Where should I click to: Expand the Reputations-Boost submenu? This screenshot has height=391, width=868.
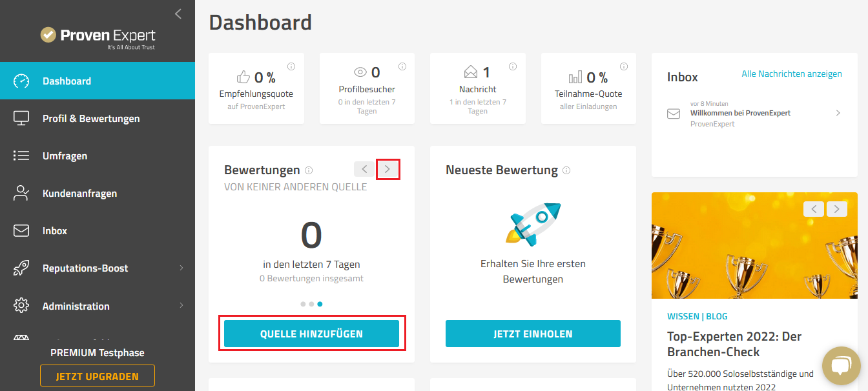coord(181,268)
